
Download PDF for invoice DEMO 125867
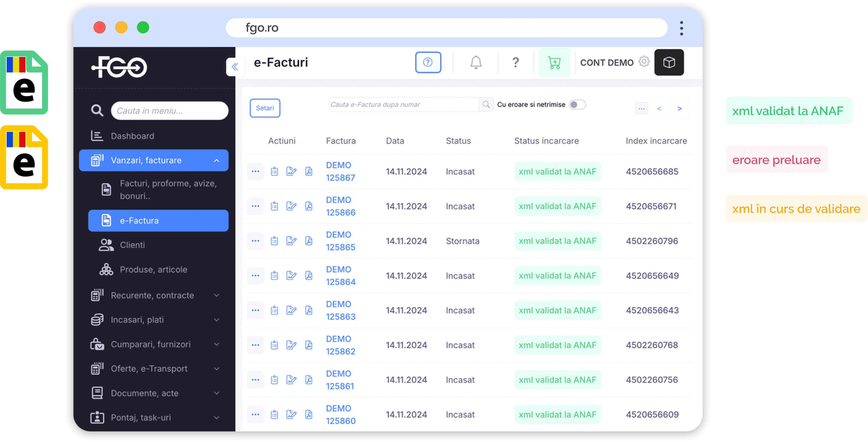click(309, 171)
